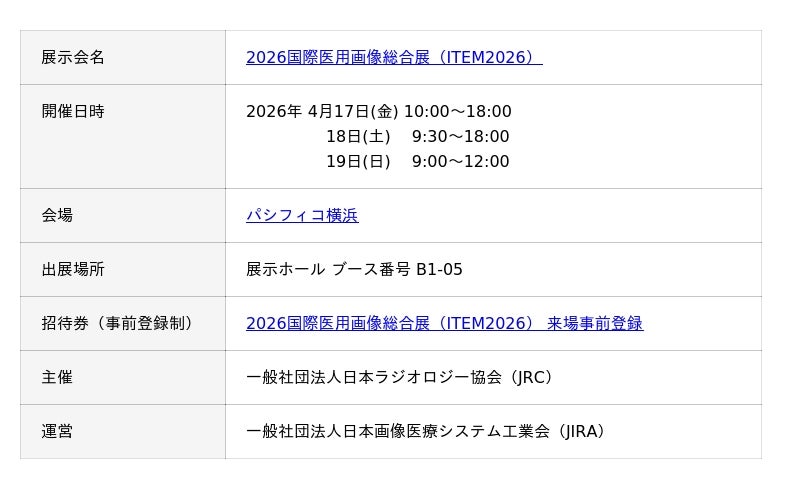This screenshot has width=800, height=489.
Task: Click the B1-05 booth number
Action: point(439,270)
